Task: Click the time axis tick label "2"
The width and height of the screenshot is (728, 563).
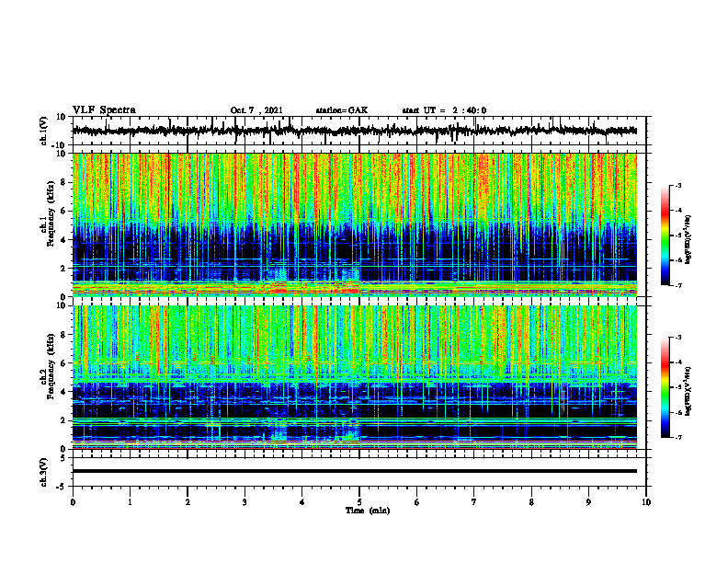Action: 188,502
